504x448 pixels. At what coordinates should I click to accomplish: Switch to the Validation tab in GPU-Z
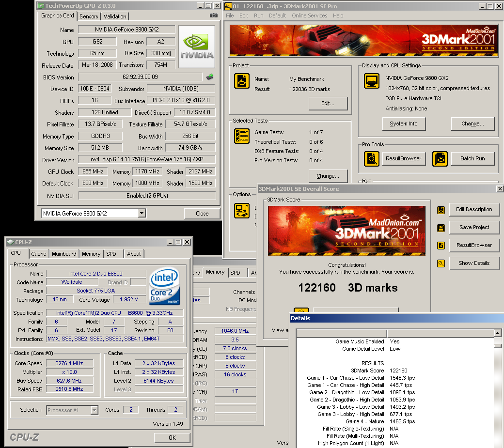click(x=115, y=16)
